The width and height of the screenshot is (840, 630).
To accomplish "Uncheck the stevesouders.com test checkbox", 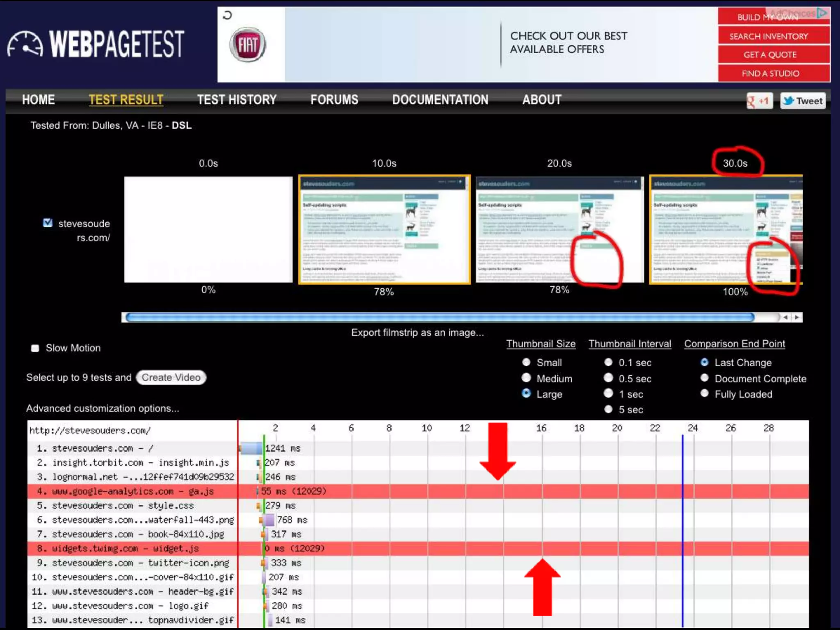I will click(x=48, y=223).
